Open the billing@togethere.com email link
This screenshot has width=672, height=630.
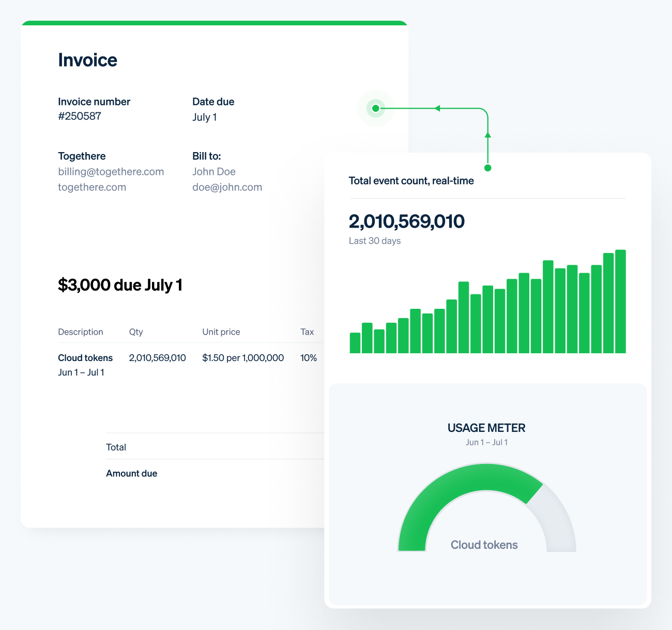[111, 171]
